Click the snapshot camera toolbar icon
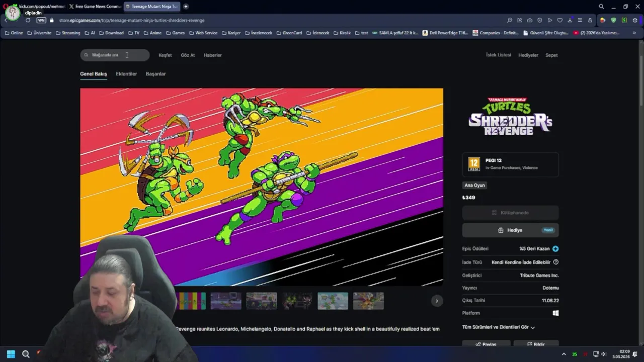 pos(530,20)
